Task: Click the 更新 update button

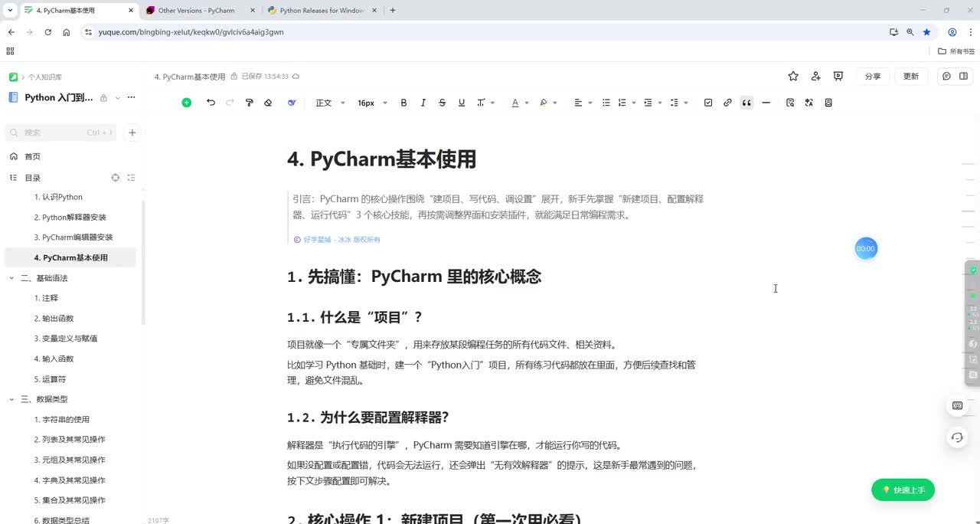Action: click(x=911, y=76)
